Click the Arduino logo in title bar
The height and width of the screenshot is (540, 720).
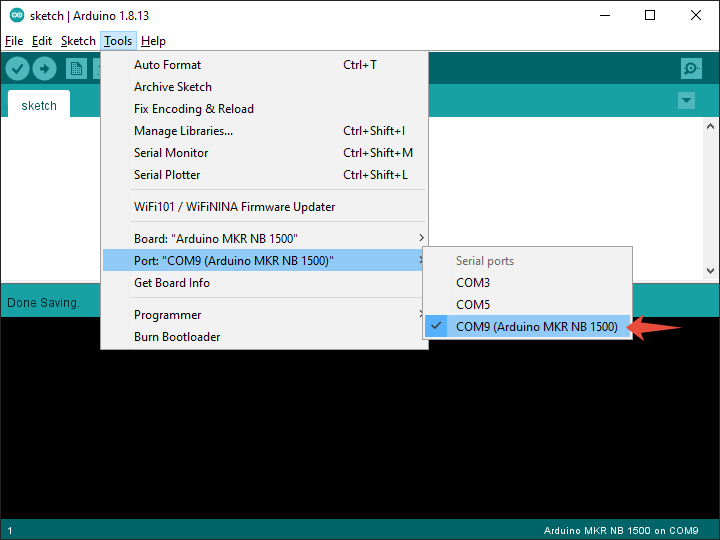(16, 15)
